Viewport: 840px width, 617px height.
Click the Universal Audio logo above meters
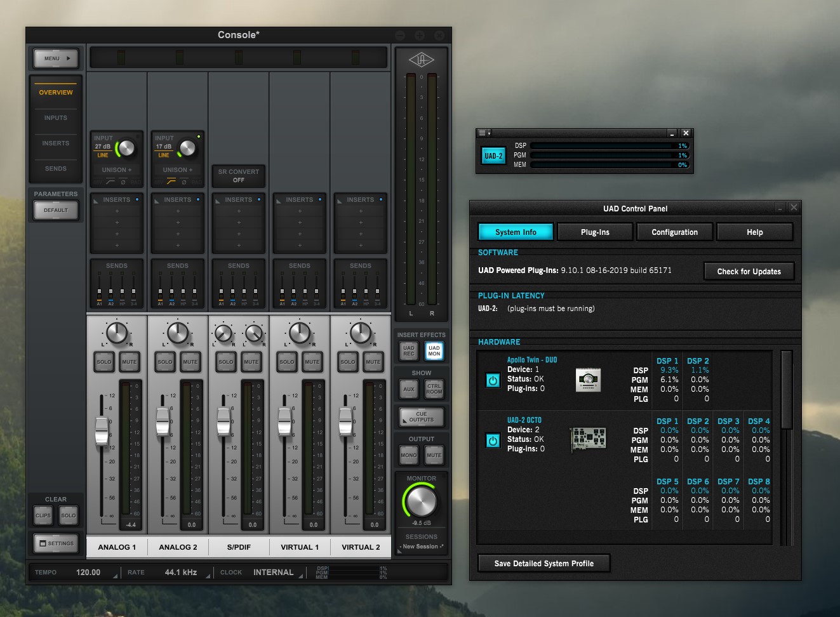(x=421, y=60)
